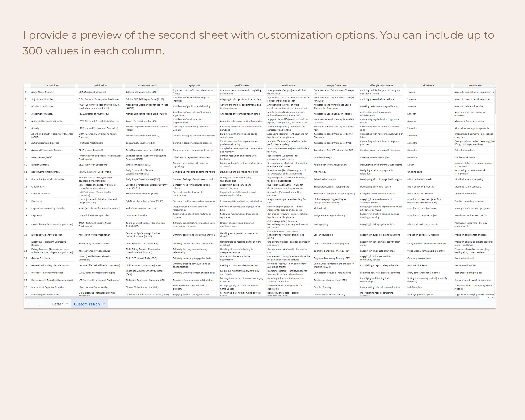
Task: Click the 'Brainspotting' cell
Action: pyautogui.click(x=335, y=224)
